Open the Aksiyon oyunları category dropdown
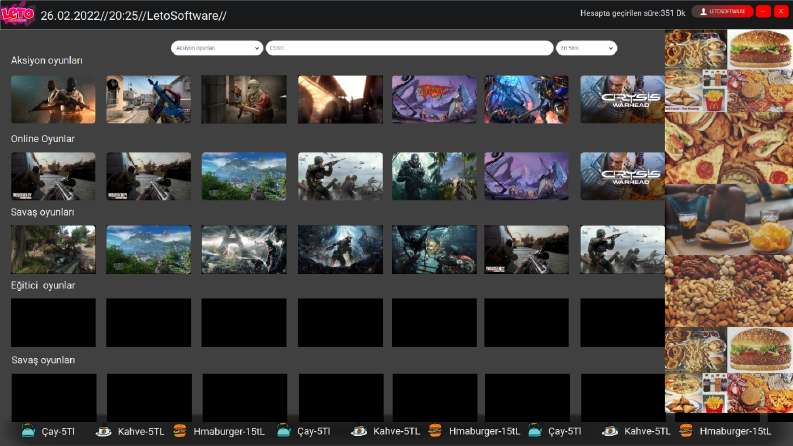Image resolution: width=793 pixels, height=446 pixels. point(216,48)
